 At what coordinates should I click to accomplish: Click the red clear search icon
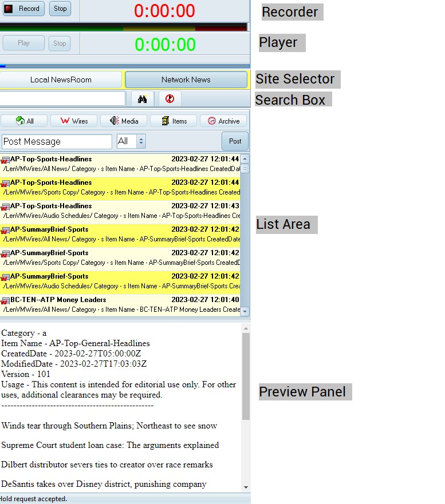point(170,98)
